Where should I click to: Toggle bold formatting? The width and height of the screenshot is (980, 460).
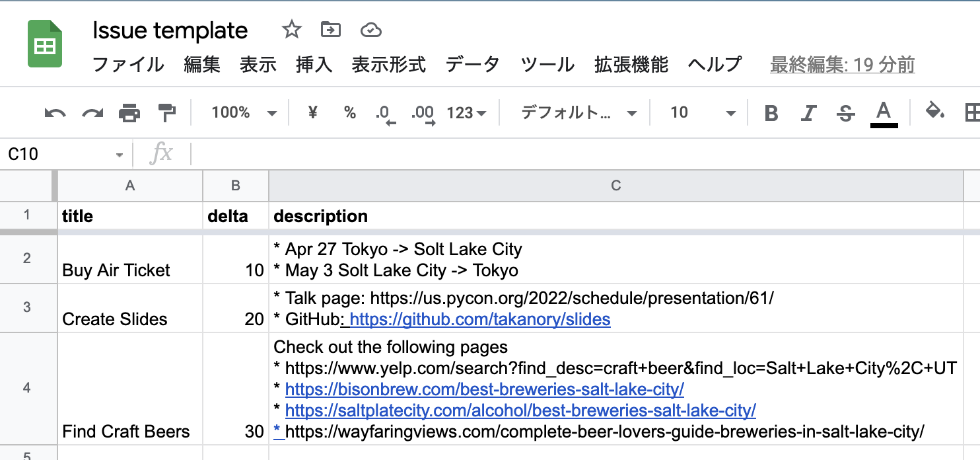pos(771,112)
